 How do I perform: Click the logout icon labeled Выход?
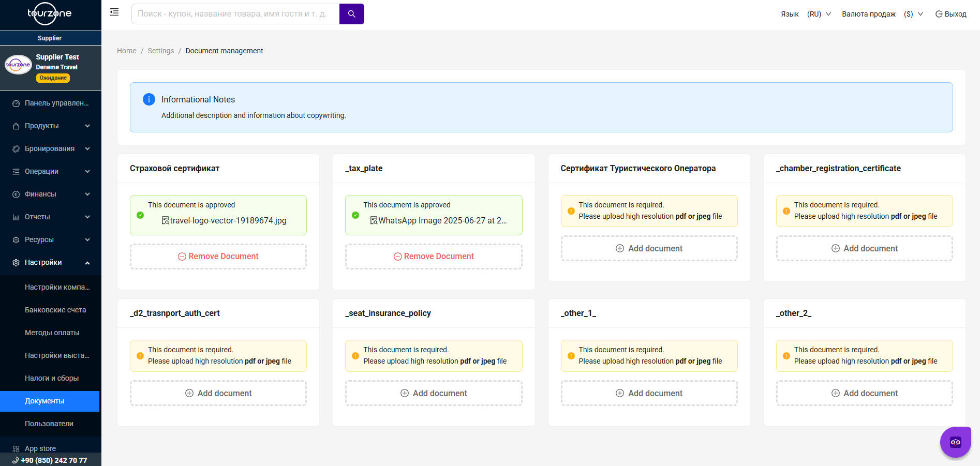(939, 14)
